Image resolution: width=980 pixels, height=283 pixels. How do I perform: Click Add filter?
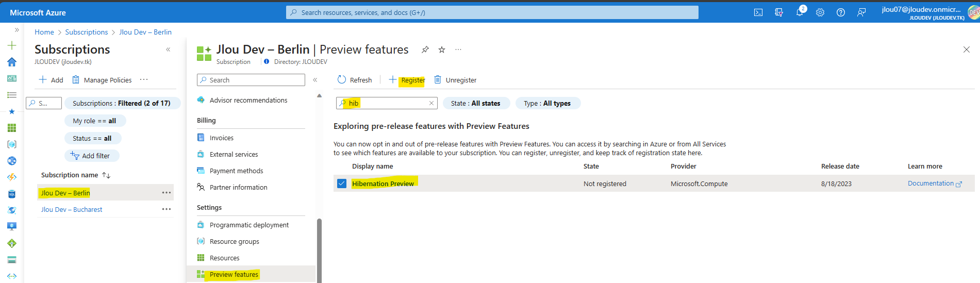[x=91, y=156]
